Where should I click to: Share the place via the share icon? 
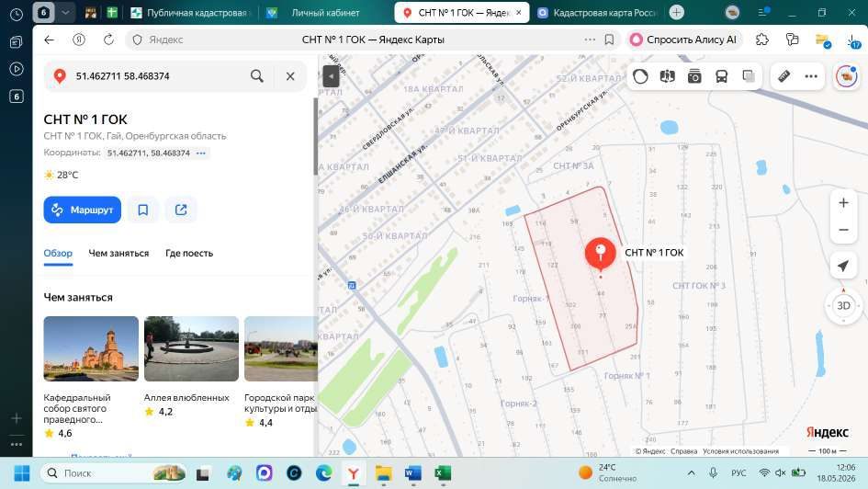coord(181,210)
